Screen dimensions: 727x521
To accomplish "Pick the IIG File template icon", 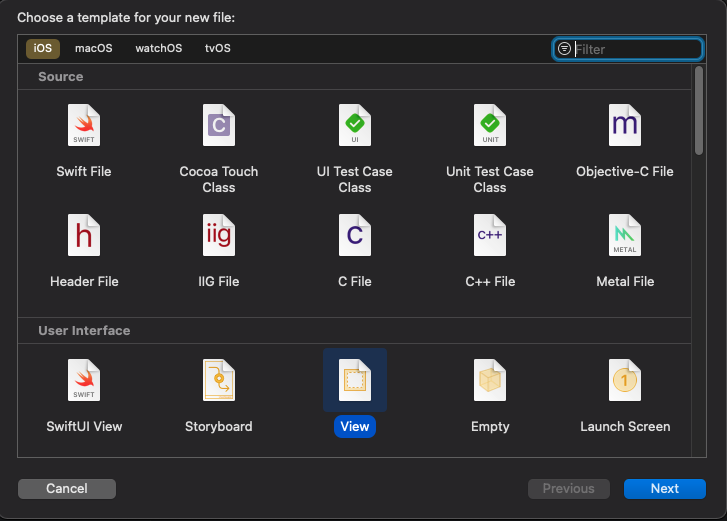I will 219,236.
